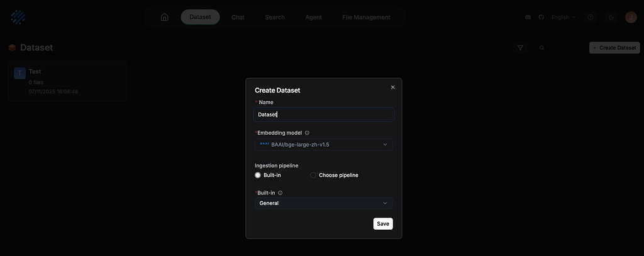Click the 'Ingestion pipeline' label
This screenshot has height=256, width=644.
pos(277,165)
